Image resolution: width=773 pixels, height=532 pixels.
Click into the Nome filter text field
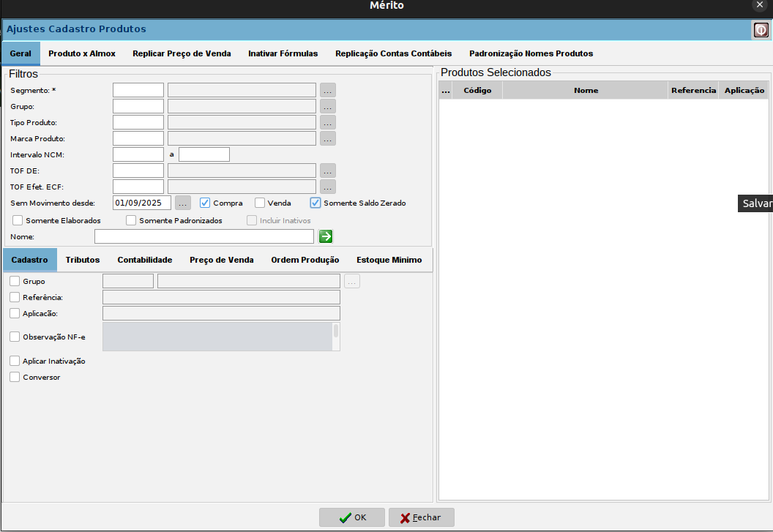[203, 236]
